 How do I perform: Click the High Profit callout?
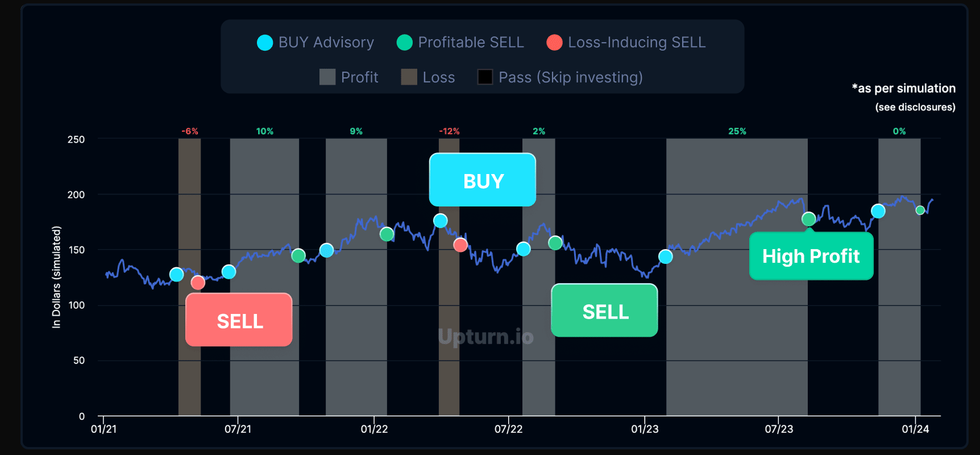pyautogui.click(x=811, y=256)
